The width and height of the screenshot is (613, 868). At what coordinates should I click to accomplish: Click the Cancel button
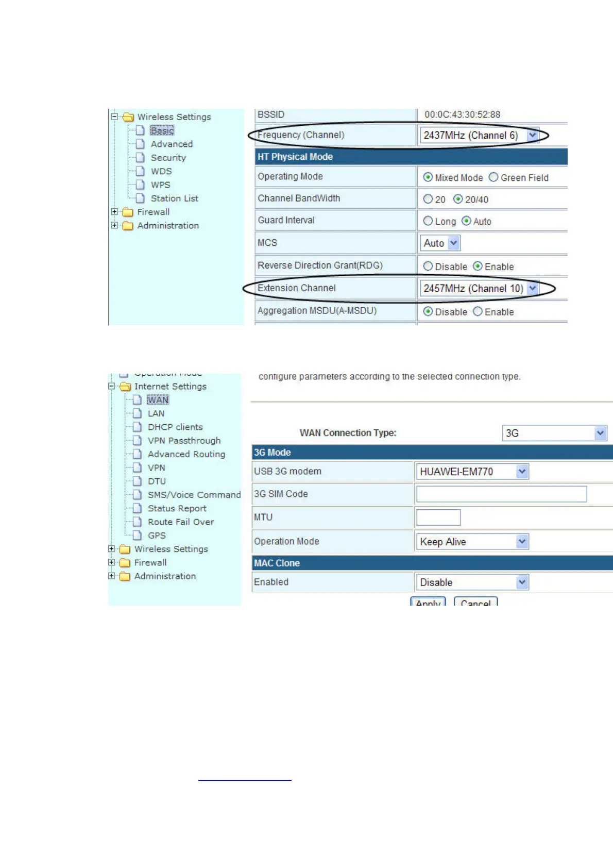[x=475, y=602]
